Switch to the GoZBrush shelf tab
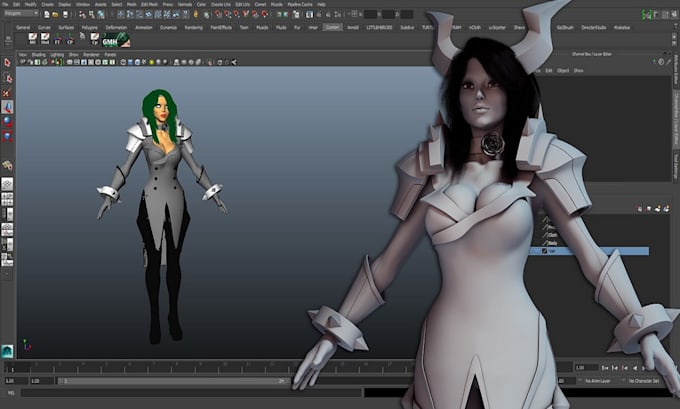The image size is (680, 409). click(x=565, y=27)
